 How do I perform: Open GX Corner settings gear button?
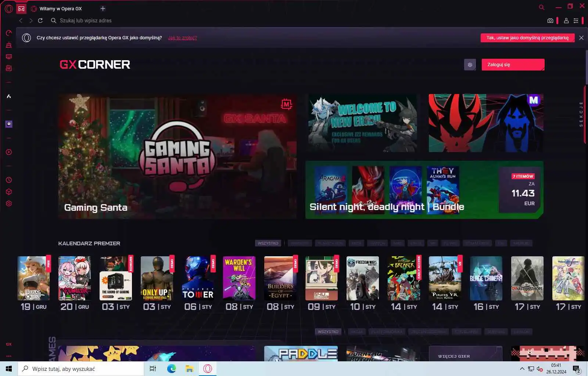pos(470,65)
